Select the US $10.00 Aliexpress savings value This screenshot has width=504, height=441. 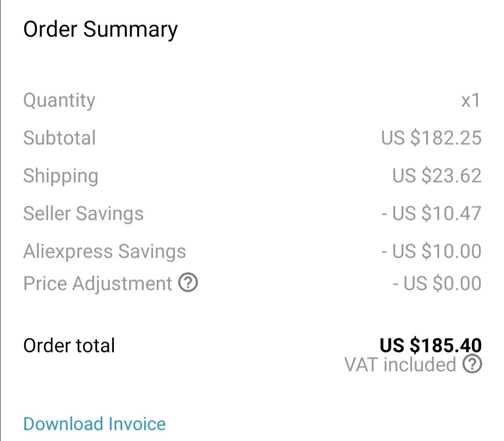(x=431, y=251)
